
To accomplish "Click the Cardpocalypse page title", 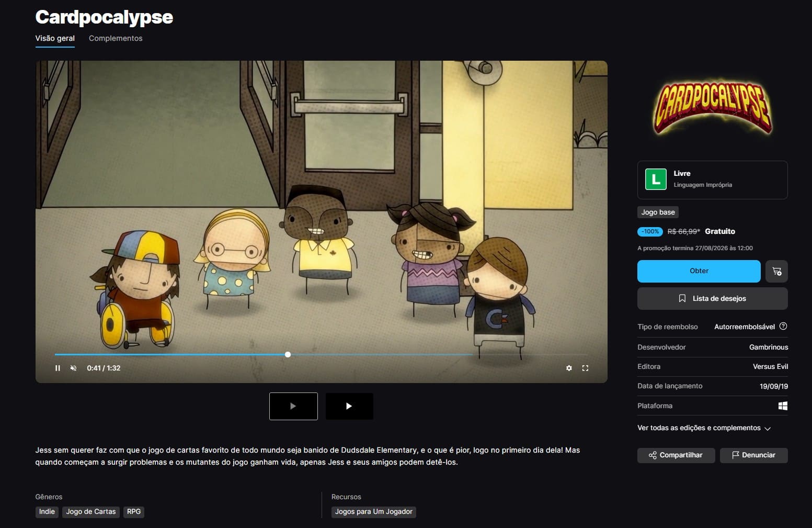I will 104,17.
